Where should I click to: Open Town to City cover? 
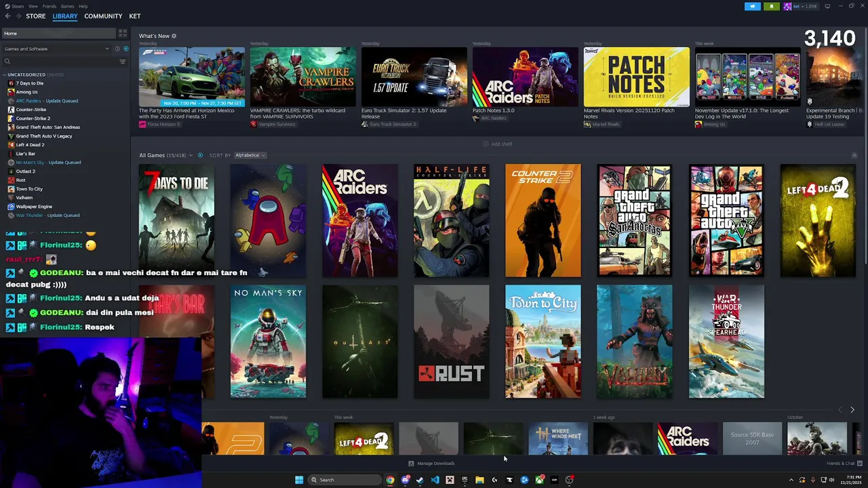click(x=543, y=342)
